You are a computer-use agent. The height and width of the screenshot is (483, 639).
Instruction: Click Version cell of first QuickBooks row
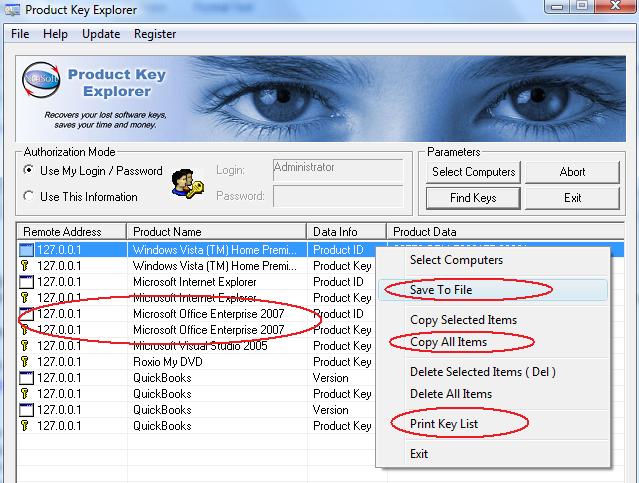pyautogui.click(x=331, y=378)
